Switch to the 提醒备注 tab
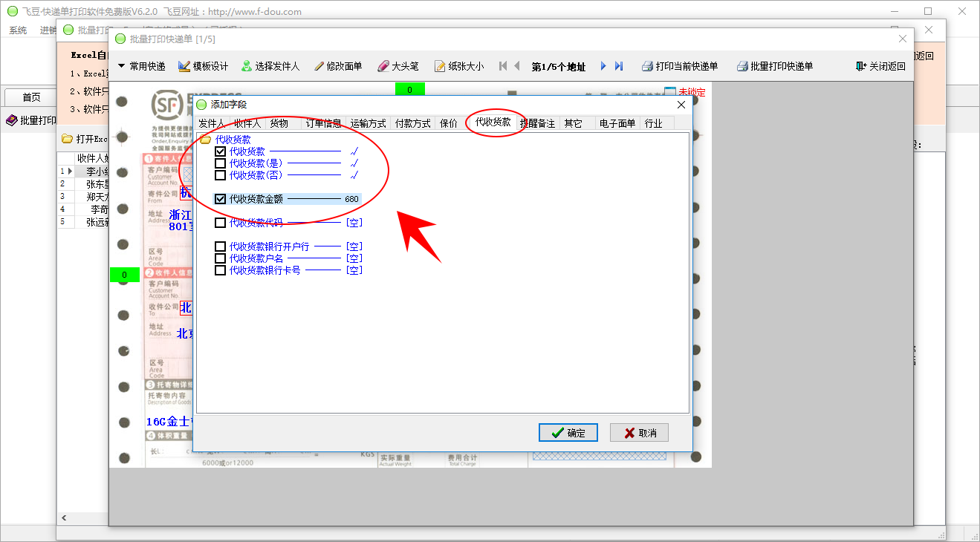This screenshot has width=980, height=542. click(538, 123)
